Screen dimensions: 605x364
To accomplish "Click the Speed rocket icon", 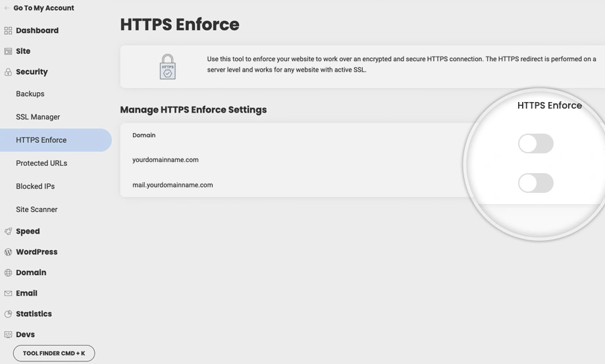I will pos(8,232).
